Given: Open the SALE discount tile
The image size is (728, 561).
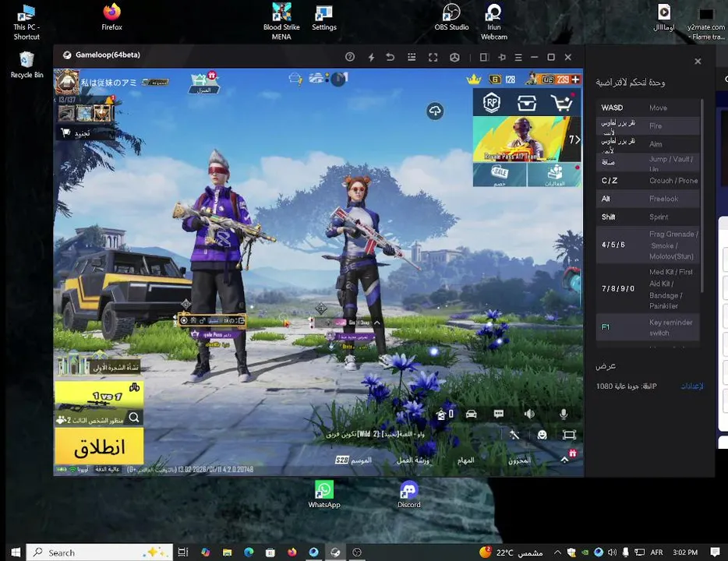Looking at the screenshot, I should click(x=500, y=175).
